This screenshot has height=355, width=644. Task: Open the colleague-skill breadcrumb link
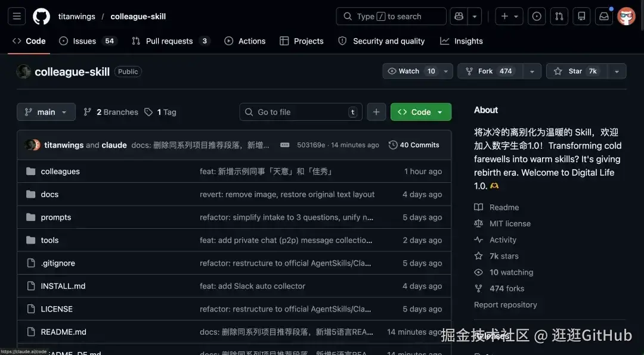coord(138,17)
